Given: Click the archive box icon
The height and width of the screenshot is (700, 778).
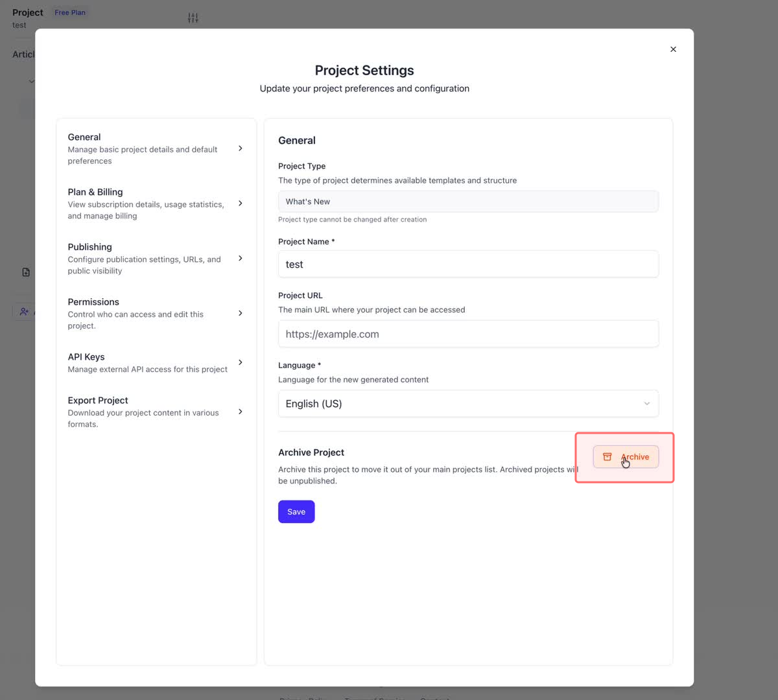Looking at the screenshot, I should point(607,457).
